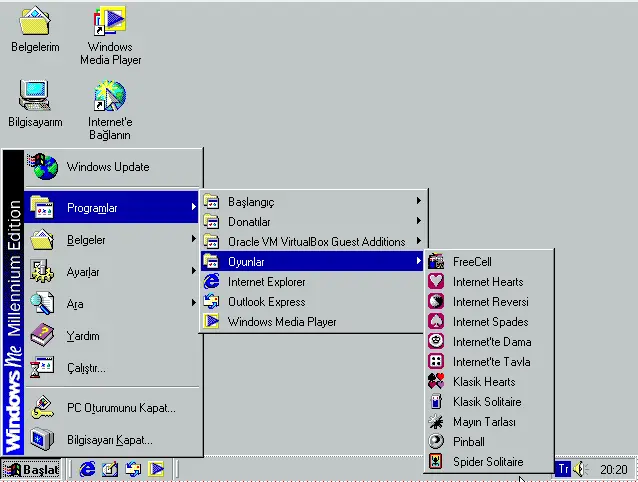This screenshot has height=482, width=638.
Task: Click the "Spider Solitaire" label
Action: click(488, 461)
